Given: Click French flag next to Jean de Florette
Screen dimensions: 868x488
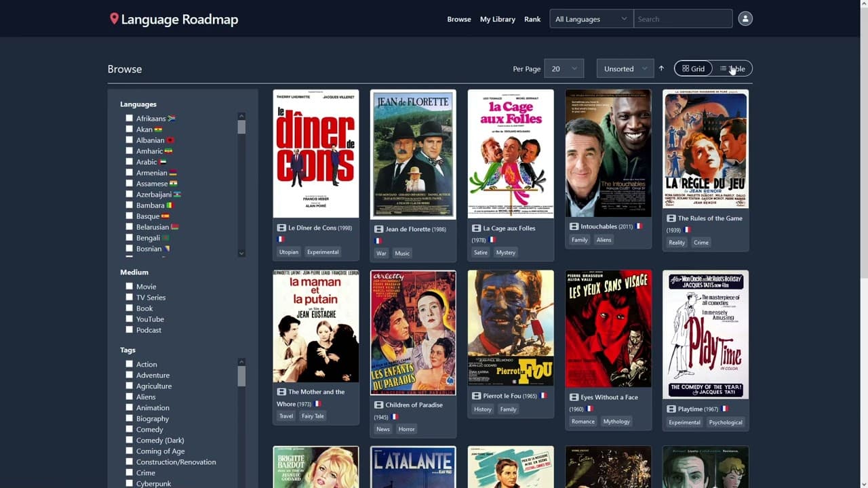Looking at the screenshot, I should [378, 241].
